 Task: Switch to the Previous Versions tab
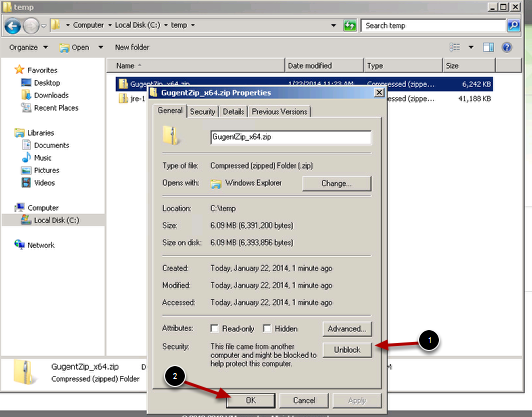(x=280, y=112)
